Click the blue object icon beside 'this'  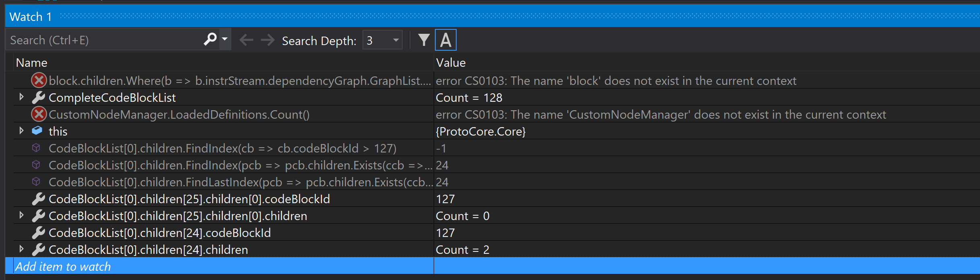(x=37, y=131)
